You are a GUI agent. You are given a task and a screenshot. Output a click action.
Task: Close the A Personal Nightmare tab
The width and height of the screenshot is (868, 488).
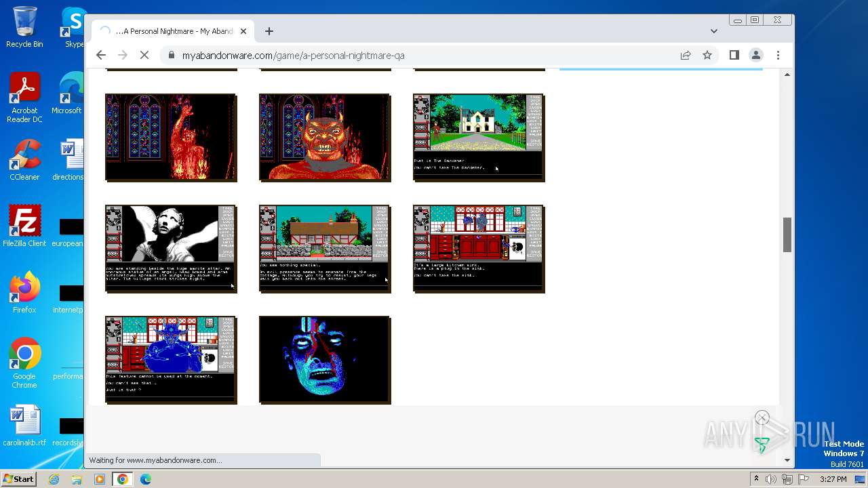[x=243, y=31]
